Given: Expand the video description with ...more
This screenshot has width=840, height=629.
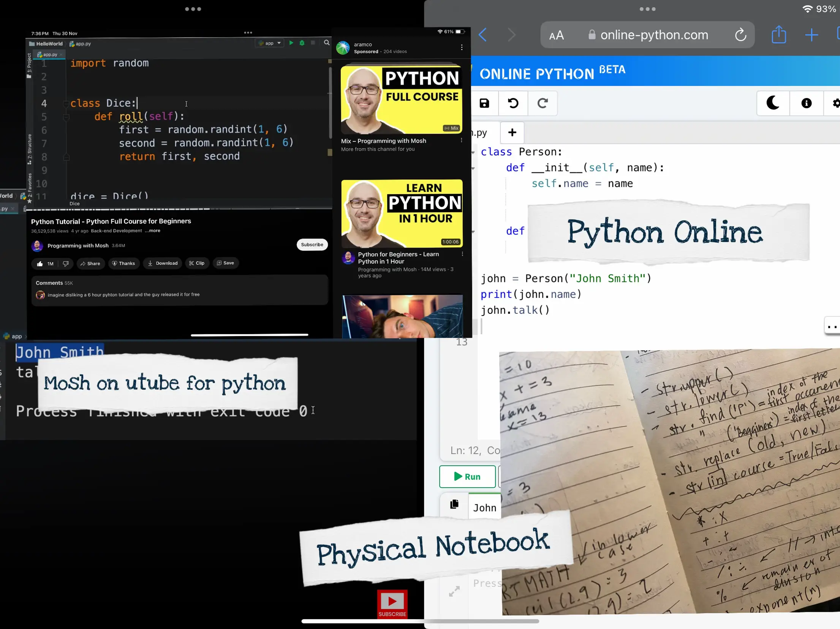Looking at the screenshot, I should coord(152,231).
